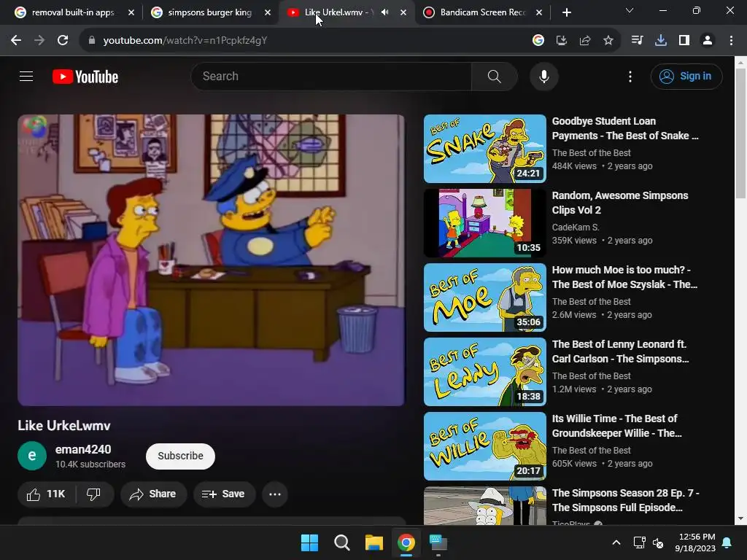Open The Simpsons Season 28 Ep. 7 title
The height and width of the screenshot is (560, 747).
click(625, 500)
